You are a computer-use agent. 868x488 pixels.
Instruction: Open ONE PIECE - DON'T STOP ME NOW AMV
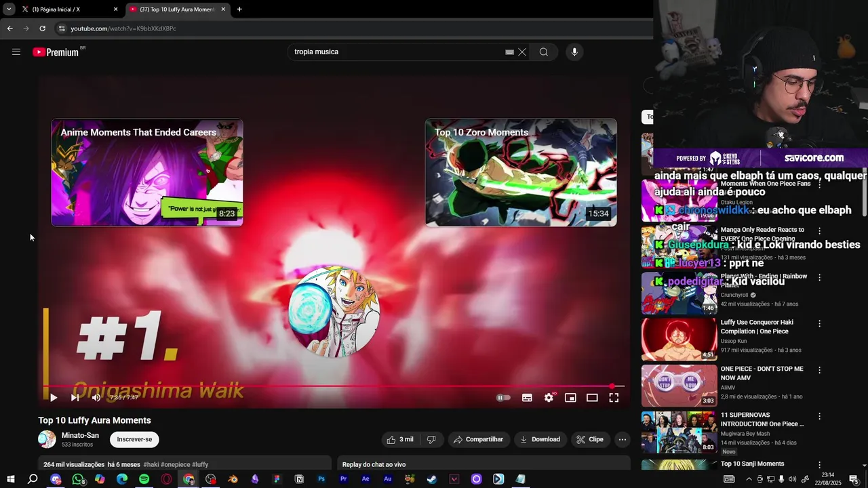point(679,386)
